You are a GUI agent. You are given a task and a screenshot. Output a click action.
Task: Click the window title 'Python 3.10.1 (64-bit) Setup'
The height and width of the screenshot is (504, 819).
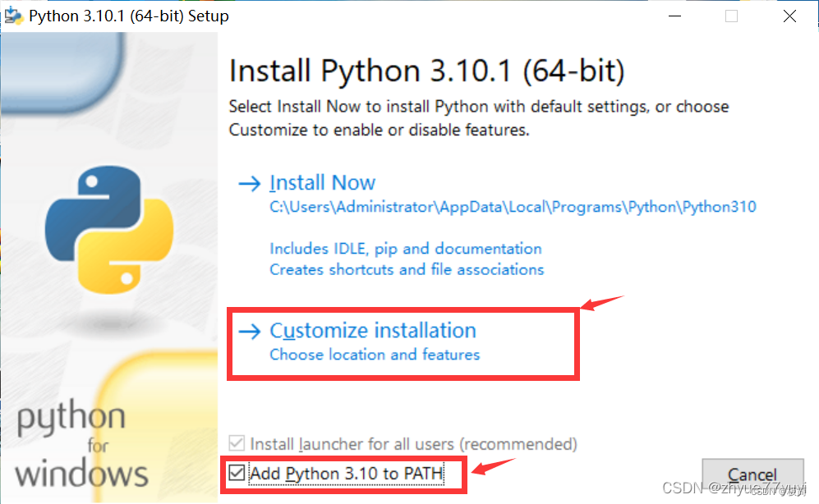point(129,16)
